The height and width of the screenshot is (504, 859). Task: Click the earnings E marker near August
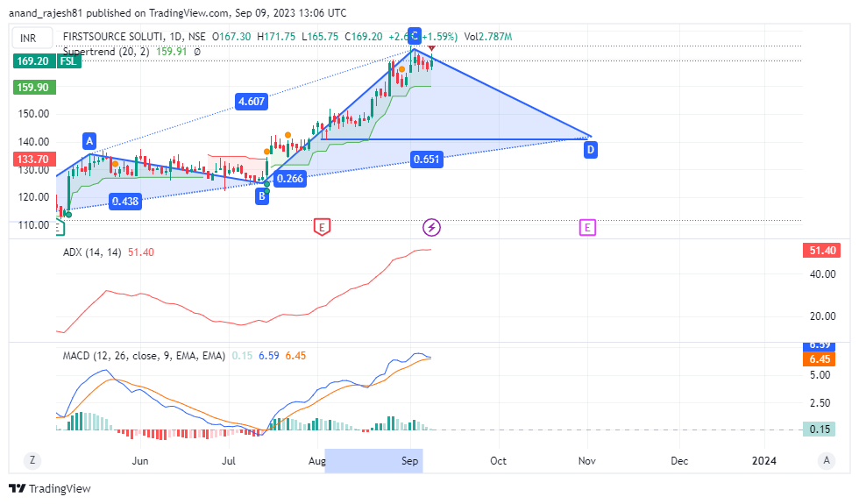click(322, 227)
